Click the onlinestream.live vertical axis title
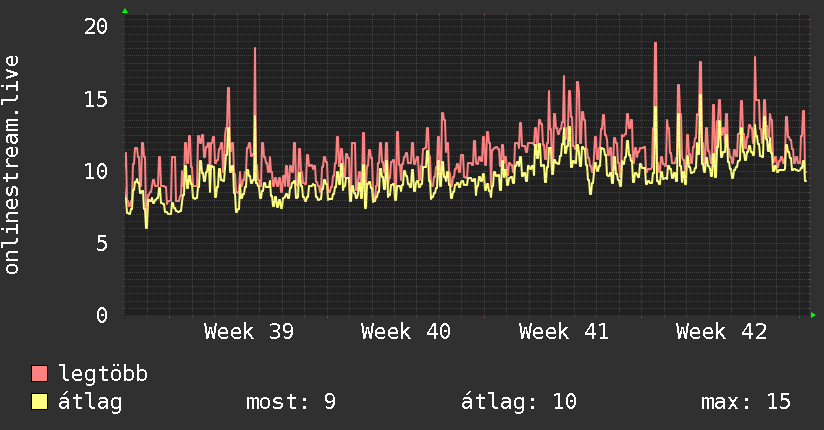The height and width of the screenshot is (430, 824). [x=11, y=165]
